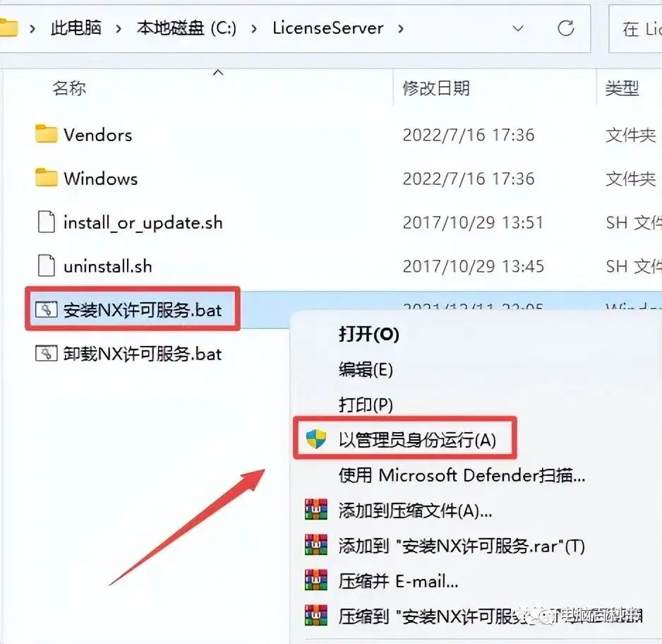This screenshot has width=662, height=644.
Task: Expand the chevron after 此电脑 in path
Action: [119, 29]
